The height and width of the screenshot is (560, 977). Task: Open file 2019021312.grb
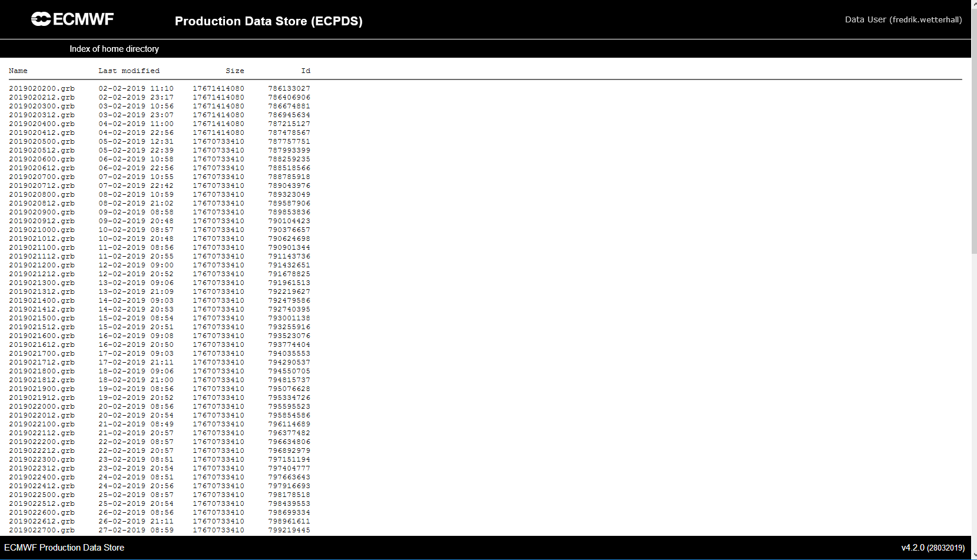point(42,291)
